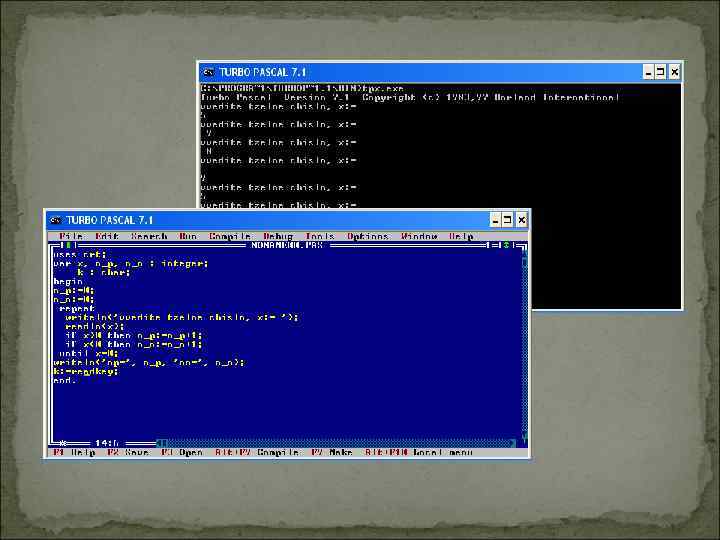
Task: Click the 'k:=readkey;' code line
Action: click(85, 371)
